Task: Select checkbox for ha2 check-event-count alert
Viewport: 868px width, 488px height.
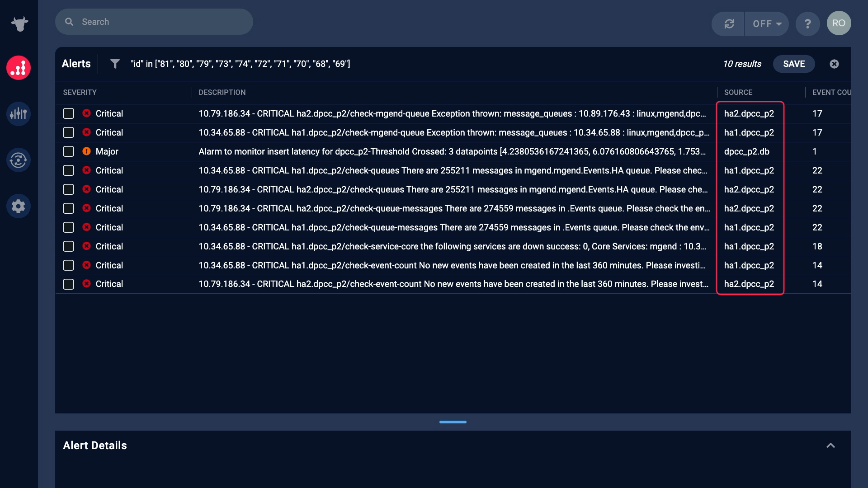Action: tap(68, 284)
